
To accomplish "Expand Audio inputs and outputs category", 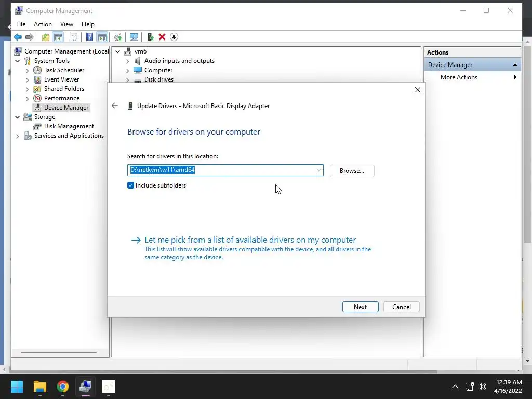I will [128, 61].
